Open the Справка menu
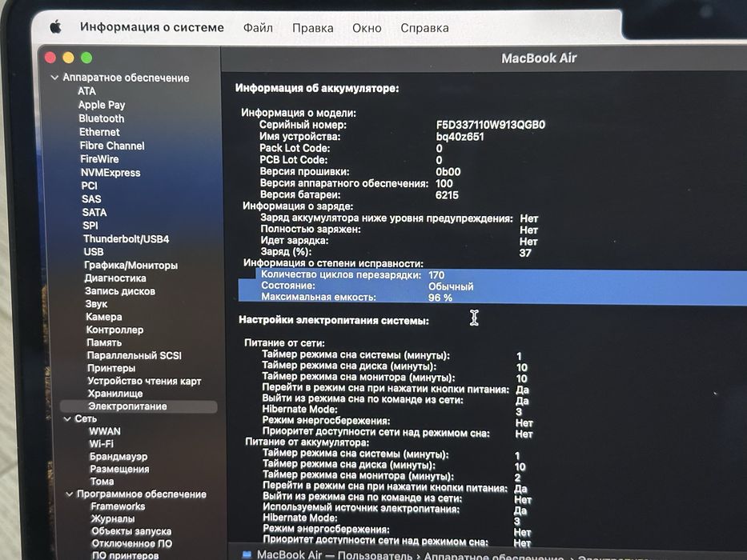Screen dimensions: 747x560 [424, 28]
